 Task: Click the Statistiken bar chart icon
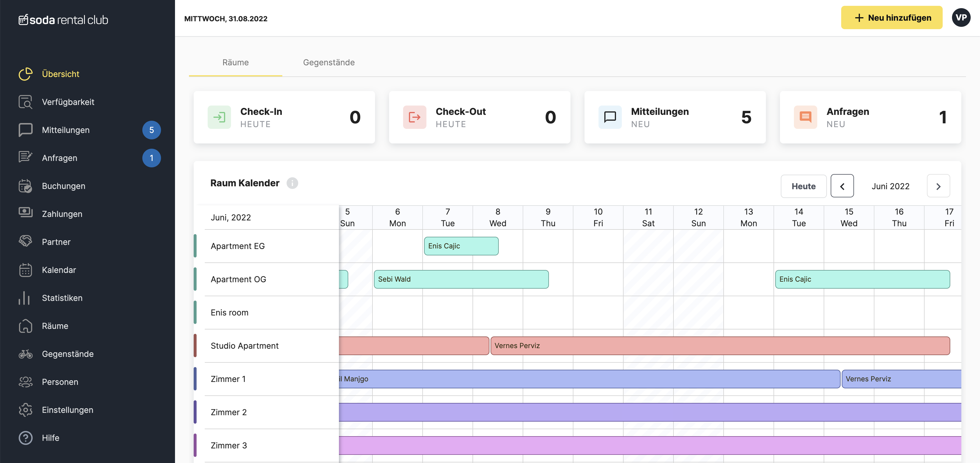click(x=24, y=298)
